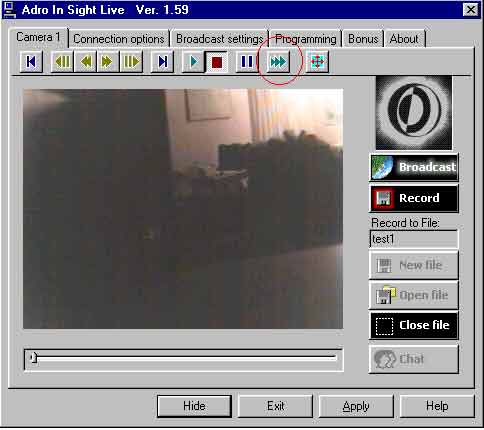The image size is (484, 430).
Task: Click the Exit button
Action: [276, 406]
